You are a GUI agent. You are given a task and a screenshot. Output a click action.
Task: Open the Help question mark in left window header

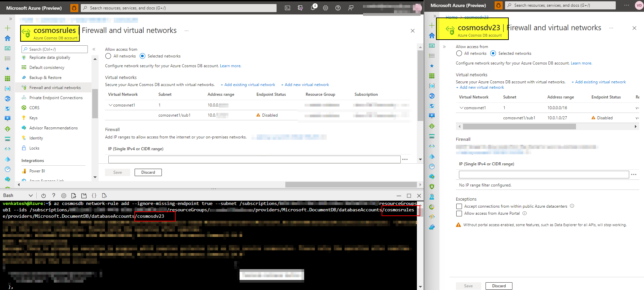pyautogui.click(x=338, y=8)
